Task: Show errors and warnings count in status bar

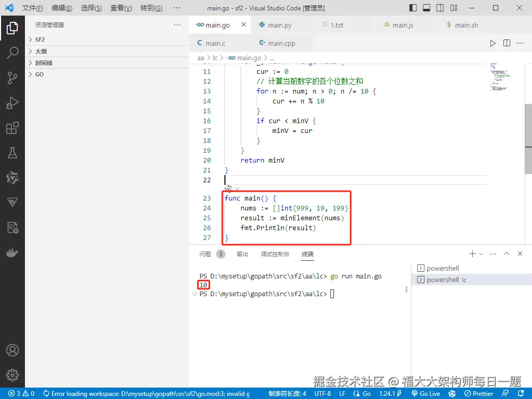Action: 22,394
